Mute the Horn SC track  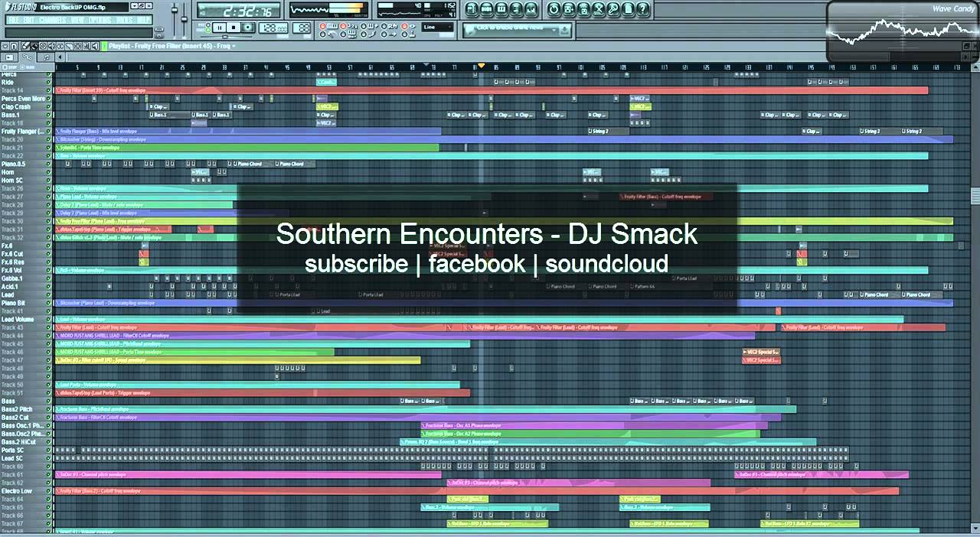pos(48,180)
